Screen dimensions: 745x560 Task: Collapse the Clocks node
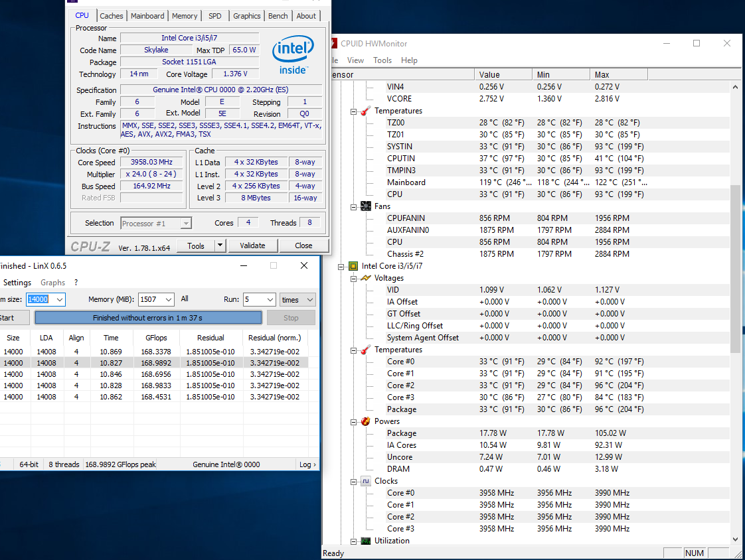click(353, 482)
